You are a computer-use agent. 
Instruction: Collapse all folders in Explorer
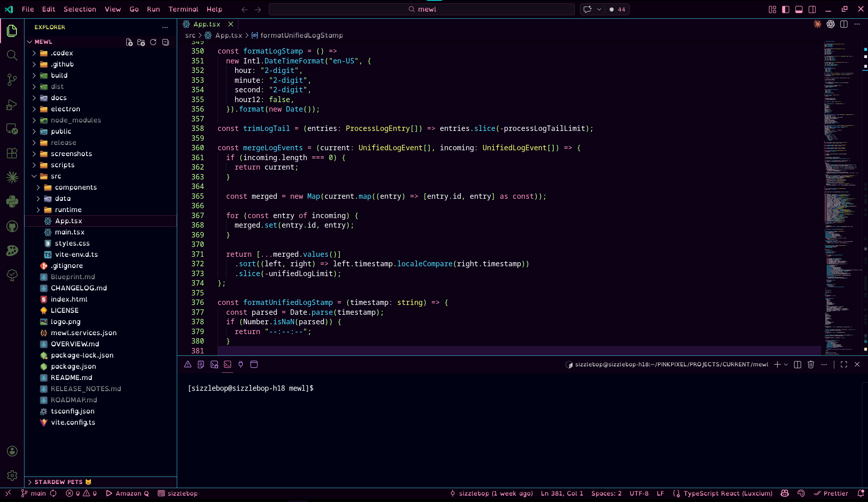[x=166, y=42]
